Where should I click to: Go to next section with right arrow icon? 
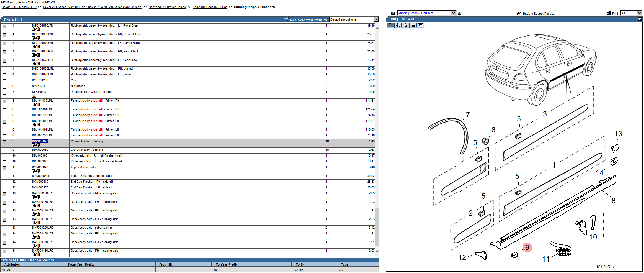click(x=459, y=13)
